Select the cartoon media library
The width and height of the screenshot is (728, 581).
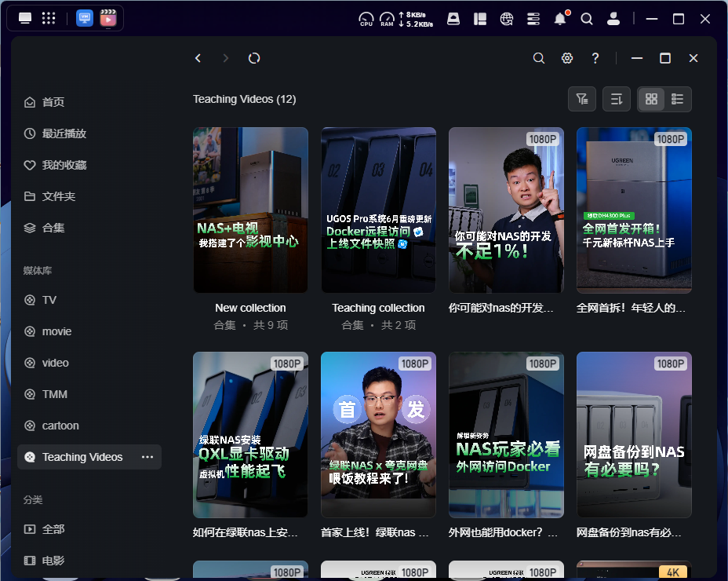point(60,426)
